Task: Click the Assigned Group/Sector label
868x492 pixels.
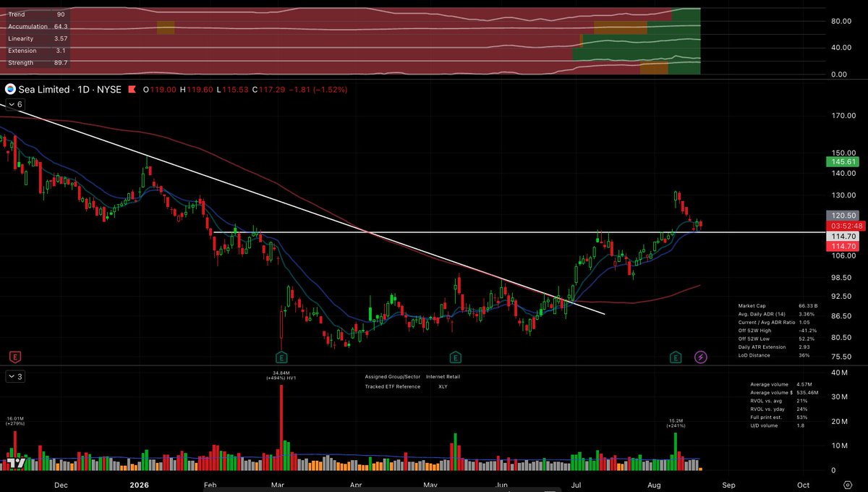Action: 391,376
